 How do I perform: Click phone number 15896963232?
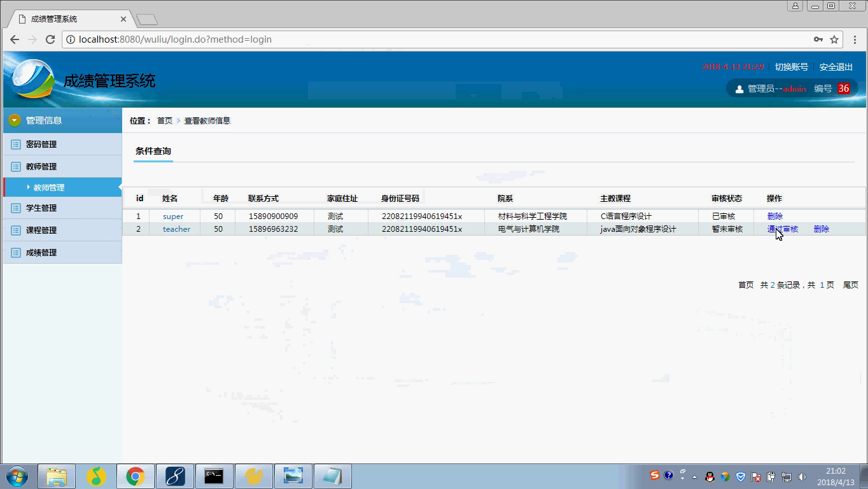coord(273,229)
